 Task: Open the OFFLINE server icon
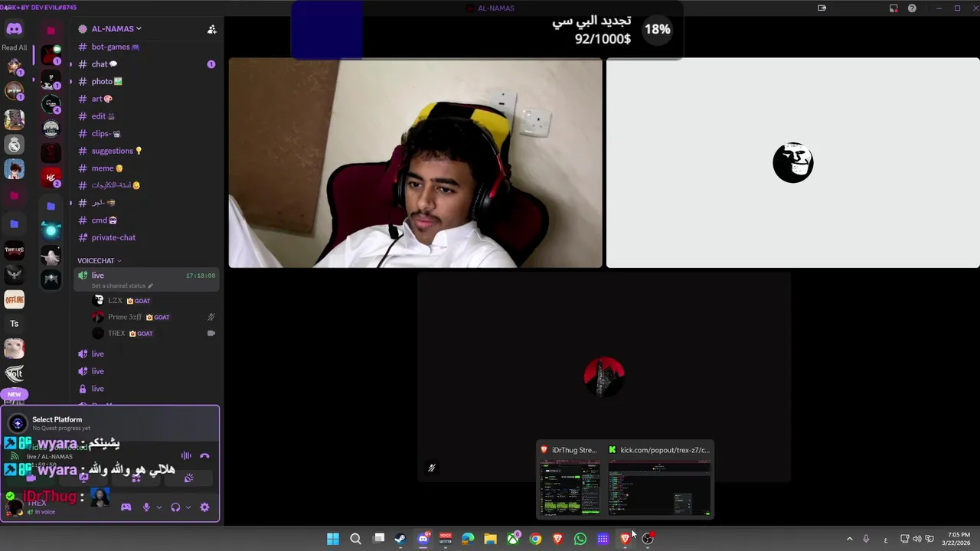(x=14, y=299)
